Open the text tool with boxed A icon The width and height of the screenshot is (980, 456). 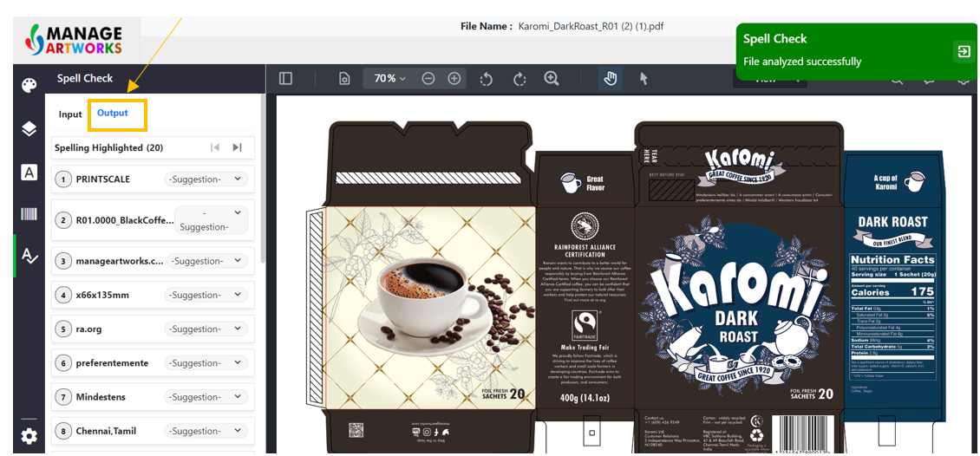point(29,172)
